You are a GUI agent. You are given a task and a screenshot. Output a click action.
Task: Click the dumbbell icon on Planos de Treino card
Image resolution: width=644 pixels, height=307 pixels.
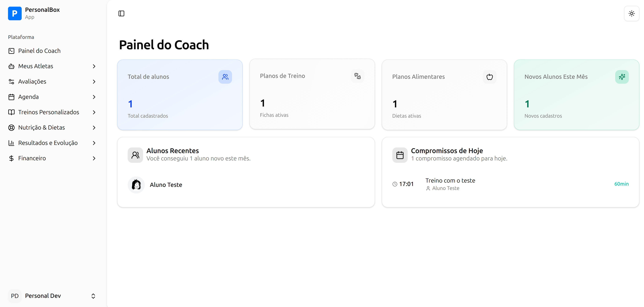[357, 76]
